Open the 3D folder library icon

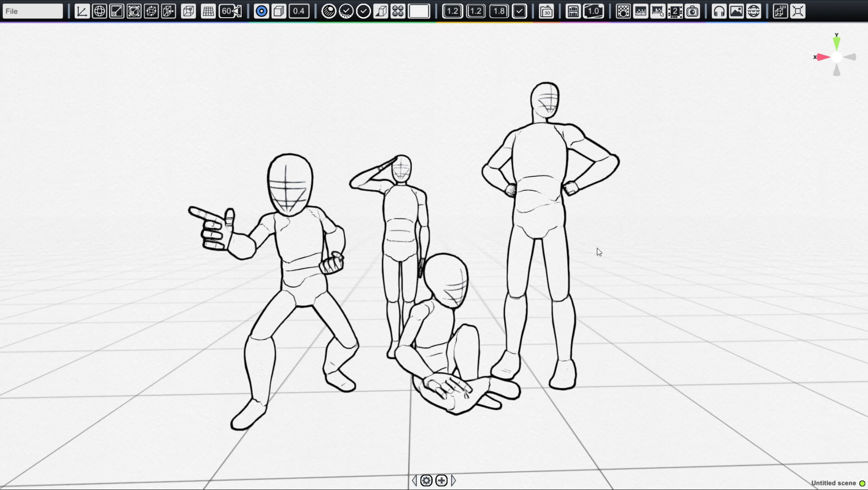click(x=546, y=11)
